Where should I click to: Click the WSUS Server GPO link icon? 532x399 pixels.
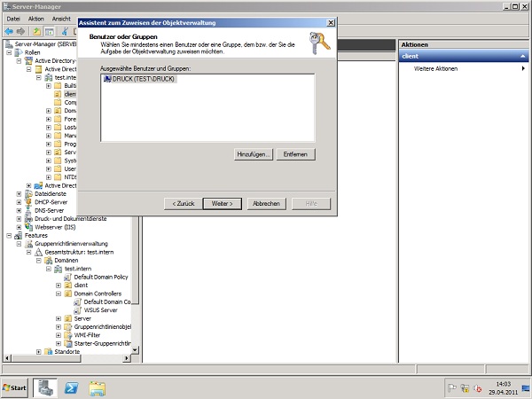click(78, 310)
